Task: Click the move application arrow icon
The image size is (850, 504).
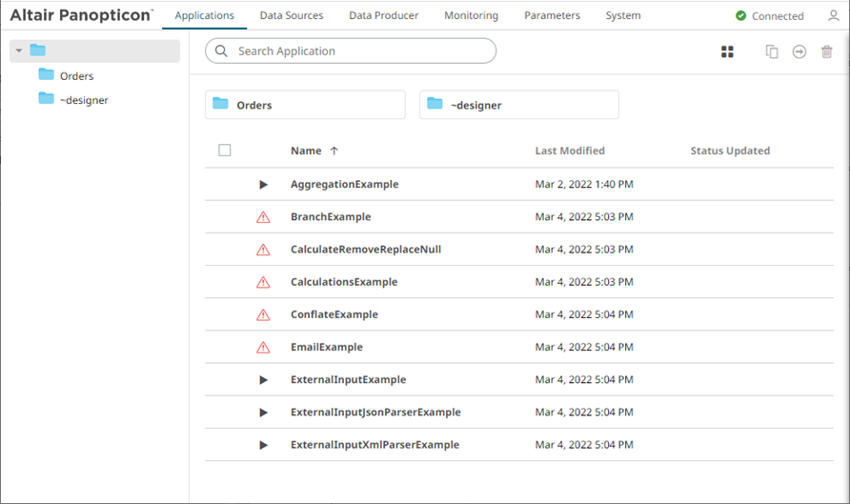Action: [x=799, y=51]
